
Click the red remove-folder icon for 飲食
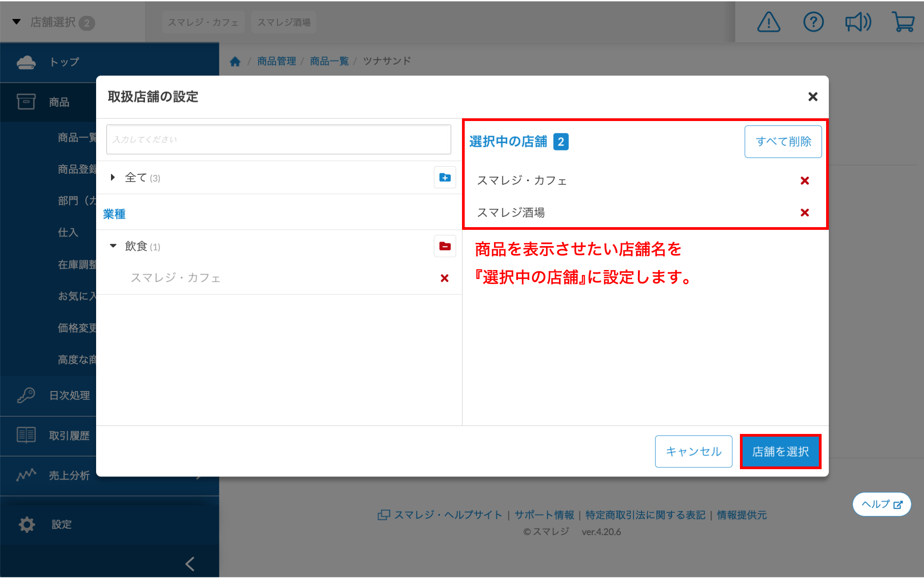tap(444, 246)
